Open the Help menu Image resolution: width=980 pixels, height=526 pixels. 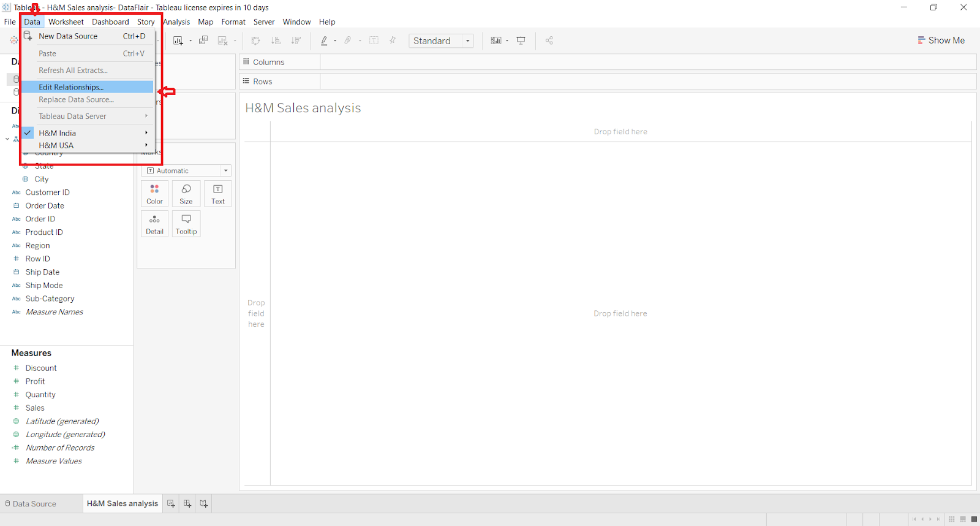coord(327,21)
